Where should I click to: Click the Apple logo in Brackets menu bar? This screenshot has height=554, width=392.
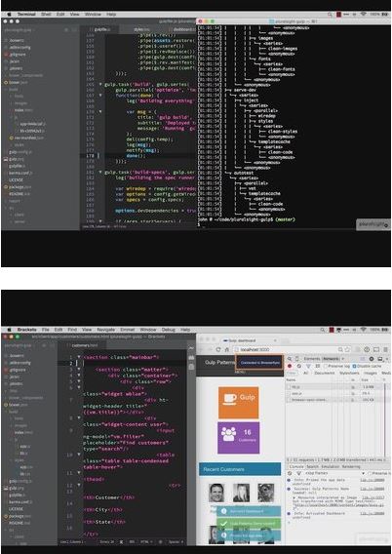click(x=10, y=330)
